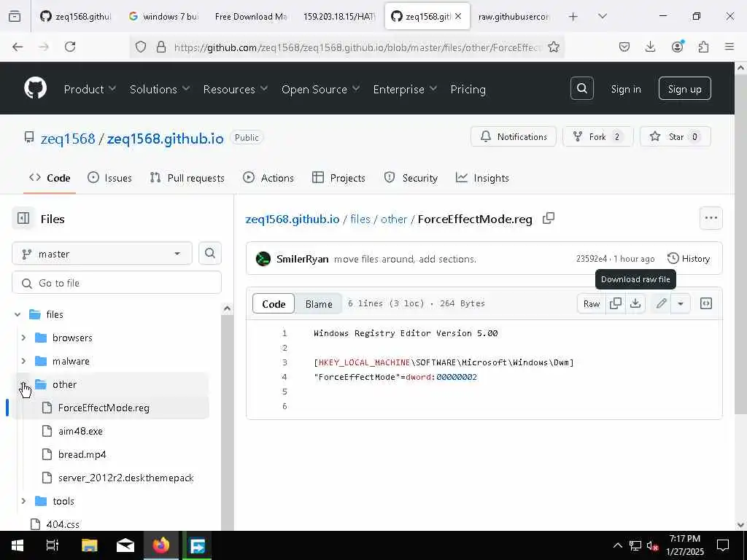The image size is (747, 560).
Task: Click the GitHub logo in the header
Action: [x=35, y=88]
